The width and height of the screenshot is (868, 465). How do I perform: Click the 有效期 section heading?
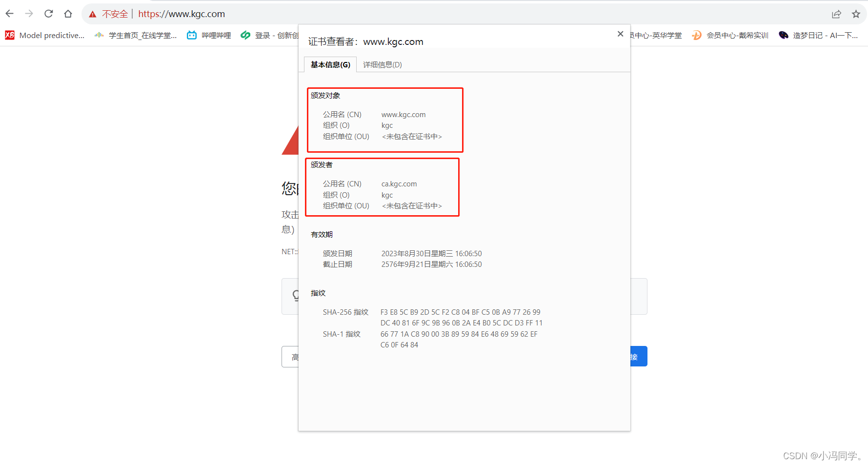pyautogui.click(x=322, y=235)
